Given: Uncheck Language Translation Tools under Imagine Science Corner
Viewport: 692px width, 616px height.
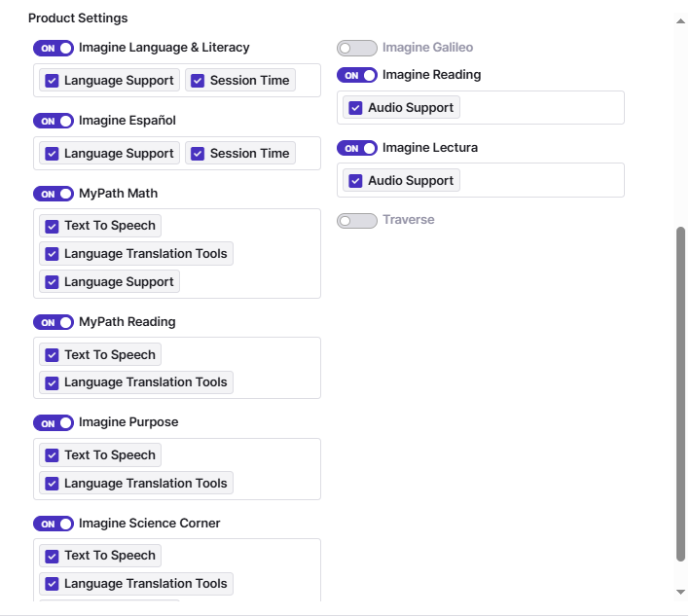Looking at the screenshot, I should coord(52,584).
